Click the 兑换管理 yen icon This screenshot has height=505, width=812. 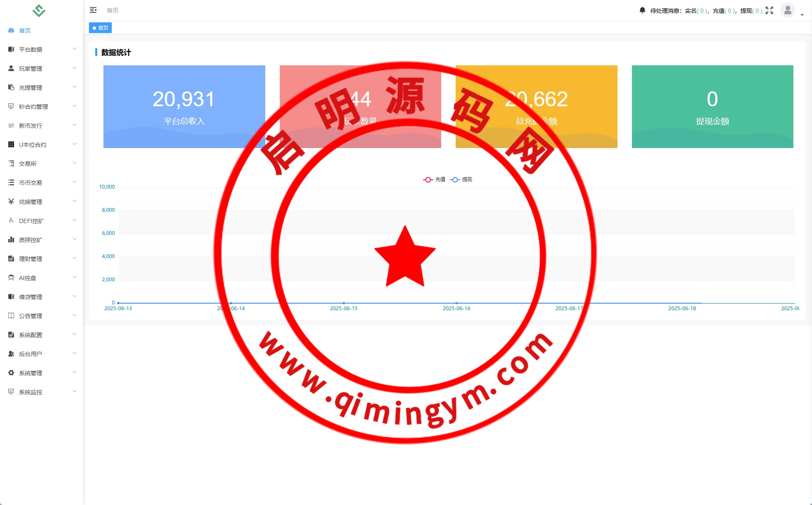(x=11, y=202)
